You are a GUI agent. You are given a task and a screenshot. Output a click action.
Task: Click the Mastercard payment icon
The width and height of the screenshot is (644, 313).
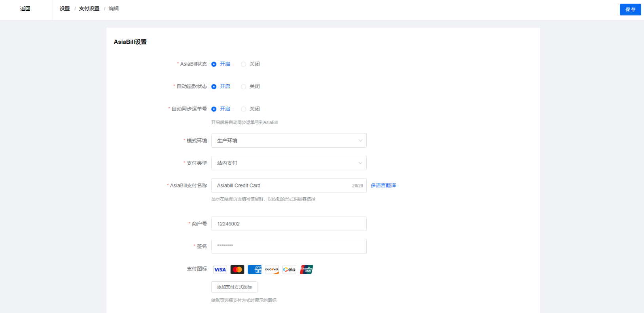[237, 270]
